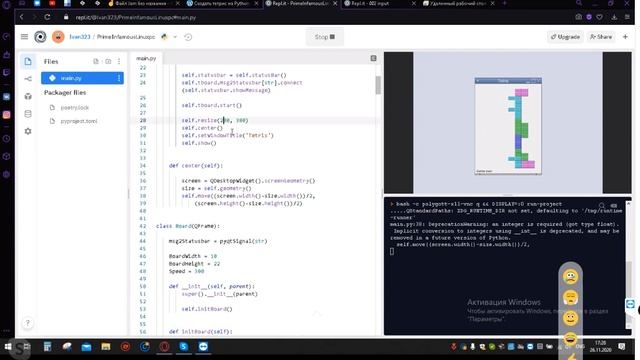Open the Replit hamburger menu
The width and height of the screenshot is (640, 360).
[x=24, y=37]
